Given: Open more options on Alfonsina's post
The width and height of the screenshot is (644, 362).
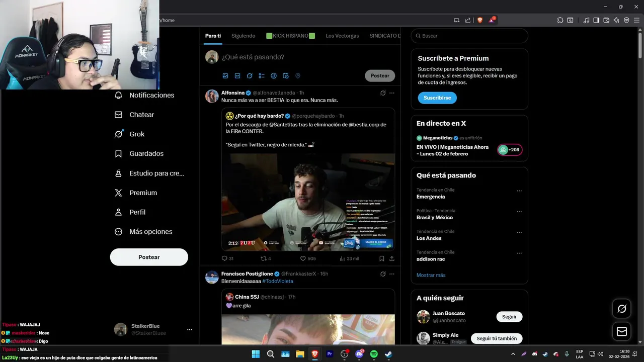Looking at the screenshot, I should 392,93.
